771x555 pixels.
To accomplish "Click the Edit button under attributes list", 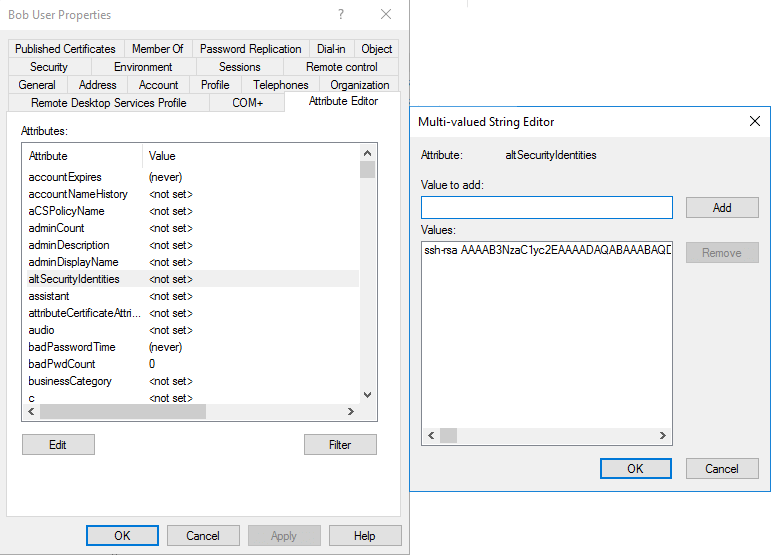I will 58,444.
